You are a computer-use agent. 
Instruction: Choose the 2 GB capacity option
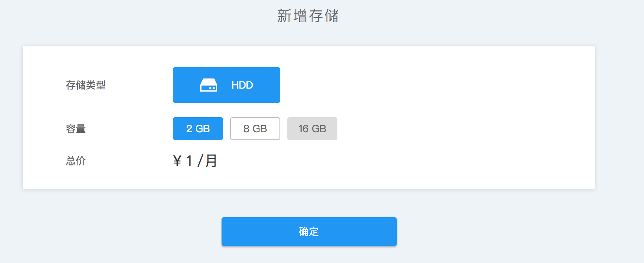[x=198, y=129]
